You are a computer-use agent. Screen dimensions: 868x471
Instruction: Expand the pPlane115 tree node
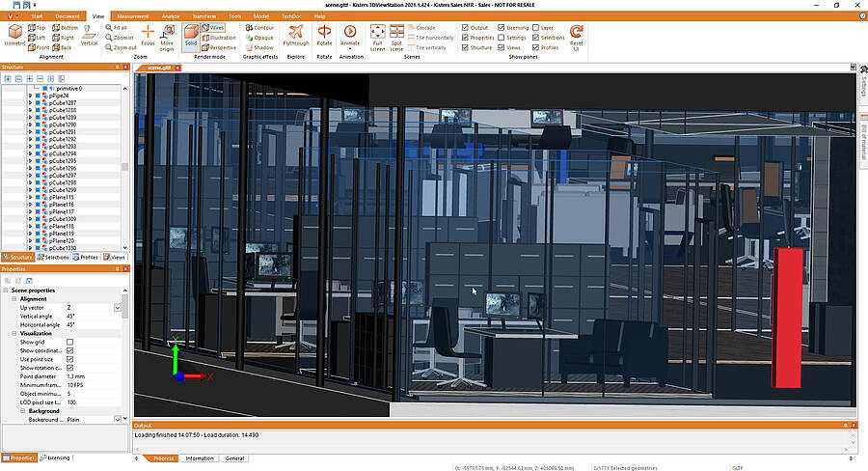pos(30,197)
